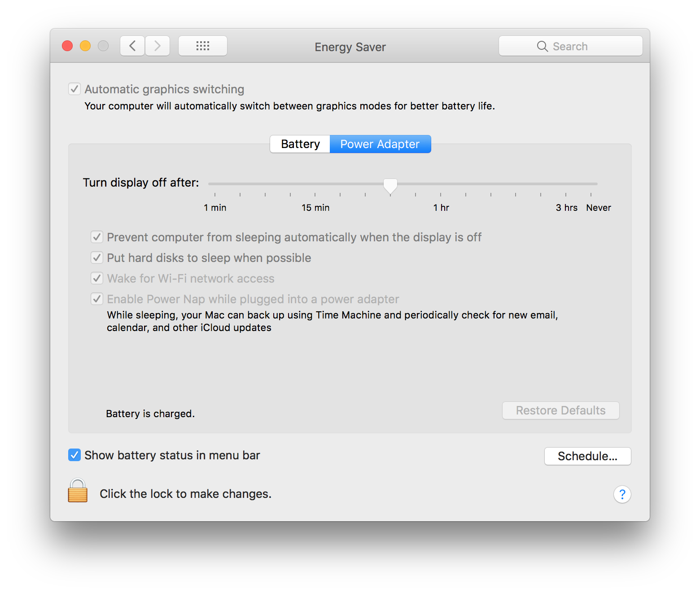Toggle Enable Power Nap checkbox
700x593 pixels.
97,299
